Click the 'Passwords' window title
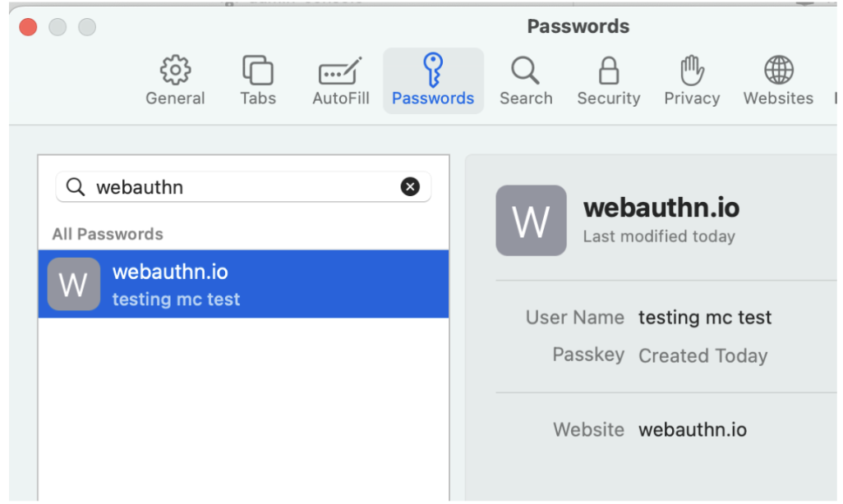This screenshot has height=504, width=843. (578, 26)
